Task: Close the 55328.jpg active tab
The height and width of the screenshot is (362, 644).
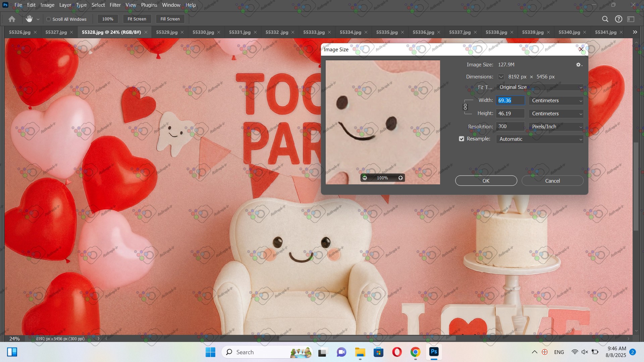Action: [x=146, y=32]
